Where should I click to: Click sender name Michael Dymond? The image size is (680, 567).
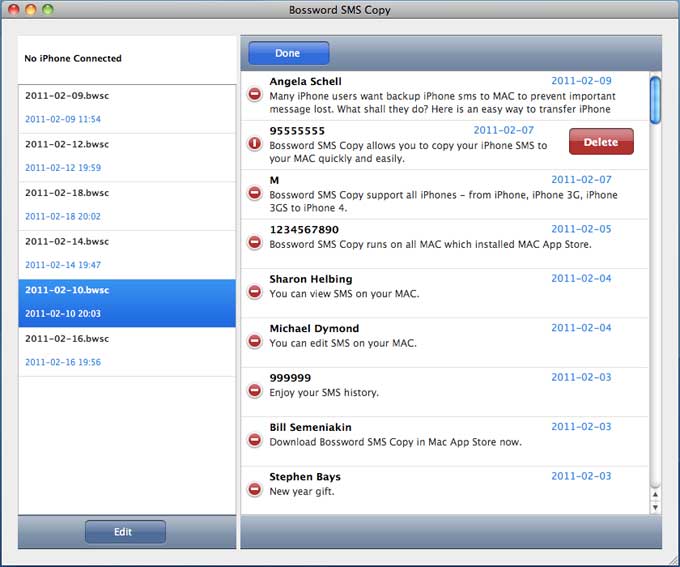pyautogui.click(x=314, y=329)
